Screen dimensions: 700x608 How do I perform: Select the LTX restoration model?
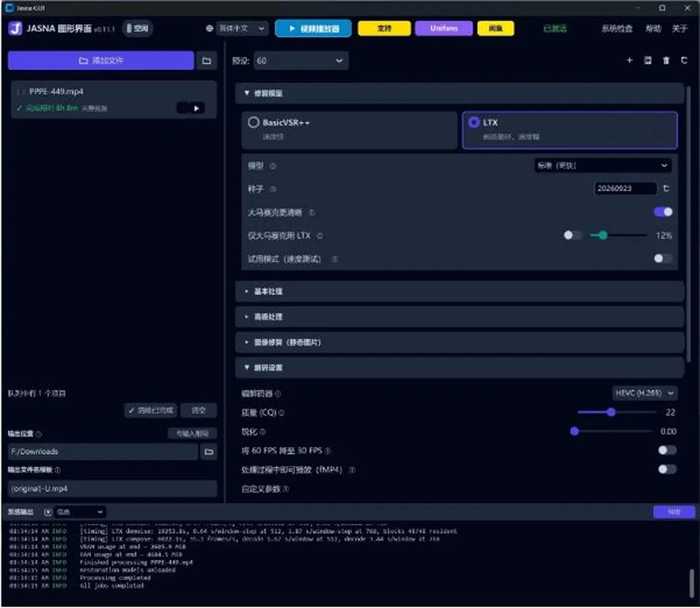click(569, 130)
